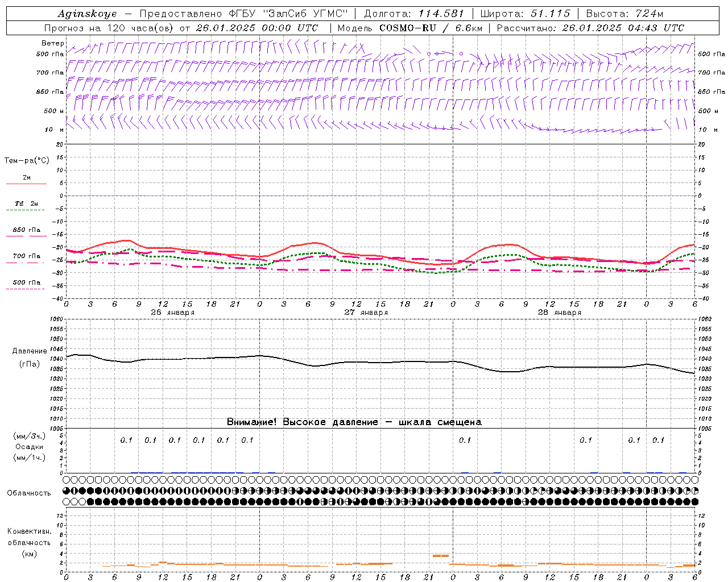Screen dimensions: 728x582
Task: Click the '850 гПа' temperature legend entry
Action: (27, 230)
